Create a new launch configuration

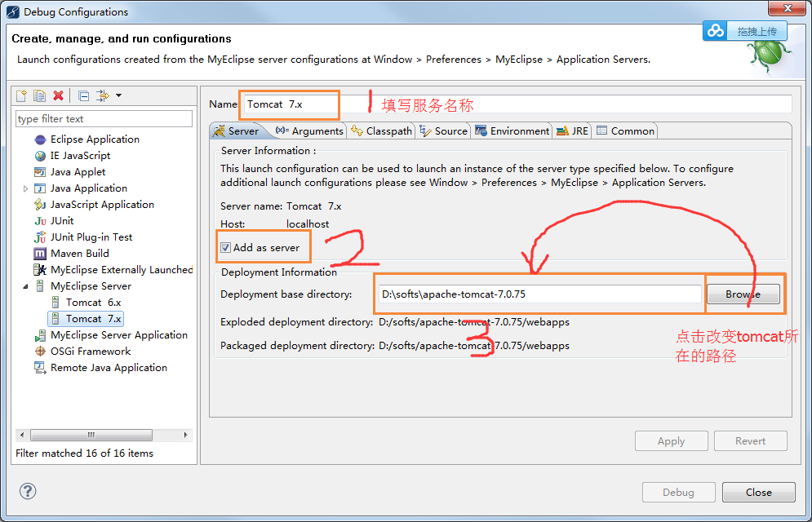click(21, 95)
